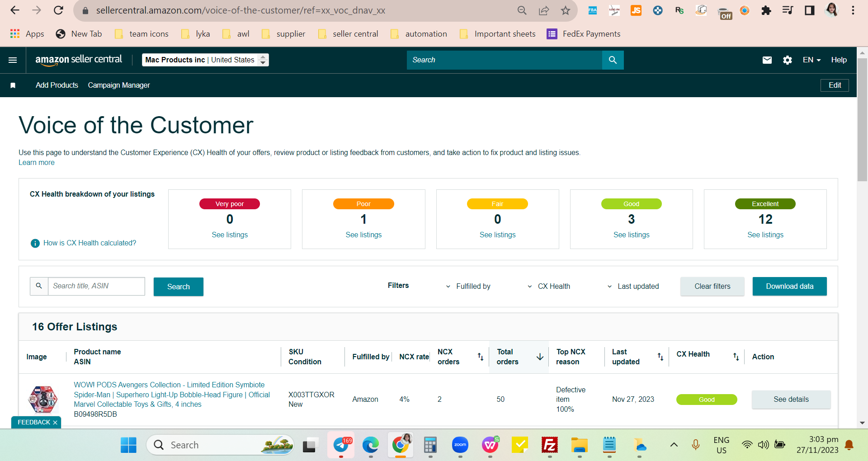The height and width of the screenshot is (461, 868).
Task: Open Zoom from taskbar
Action: [460, 445]
